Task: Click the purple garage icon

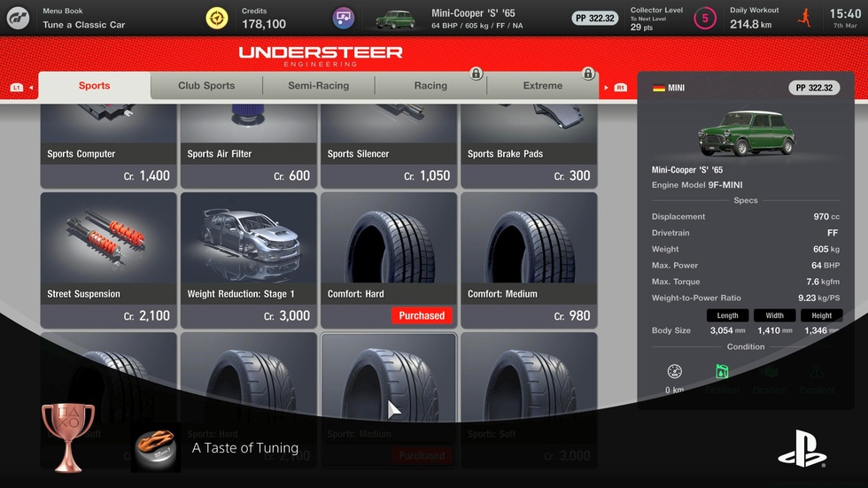Action: 344,19
